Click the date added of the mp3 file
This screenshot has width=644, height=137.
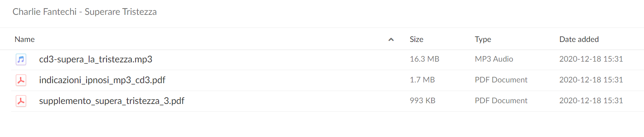coord(591,59)
